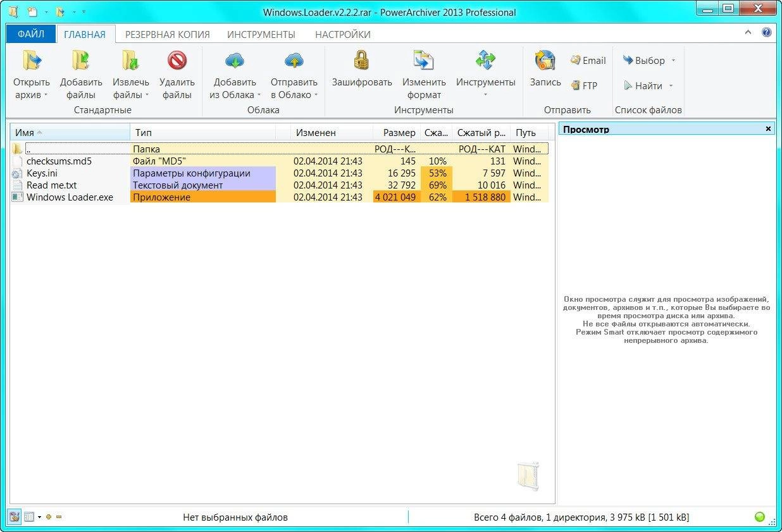This screenshot has height=532, width=782.
Task: Click the PowerArchiver app icon in title bar
Action: [x=13, y=12]
